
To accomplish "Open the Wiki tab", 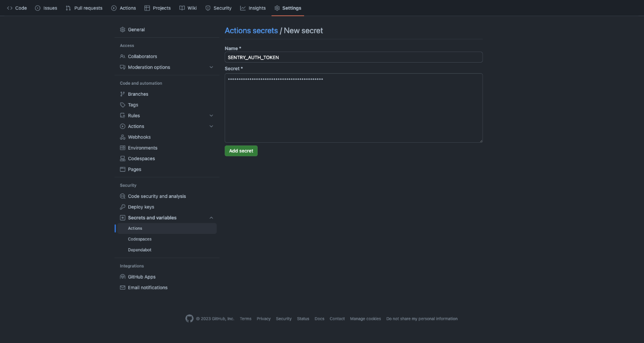I will 188,8.
